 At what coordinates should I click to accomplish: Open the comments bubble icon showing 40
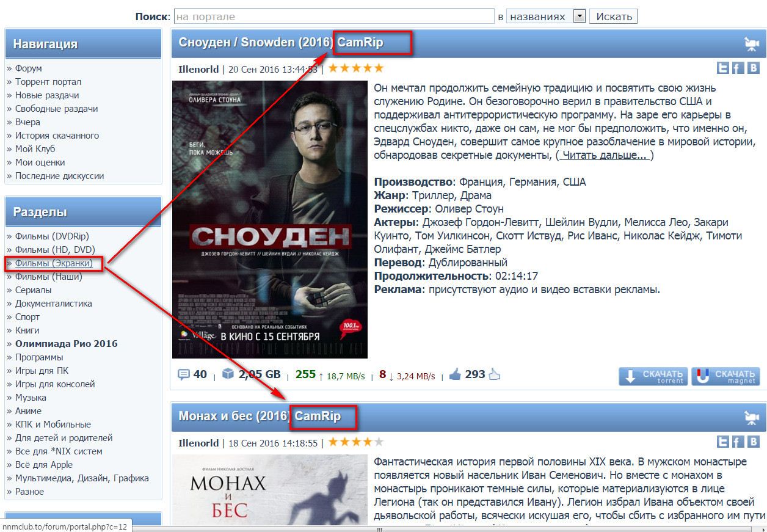tap(184, 374)
